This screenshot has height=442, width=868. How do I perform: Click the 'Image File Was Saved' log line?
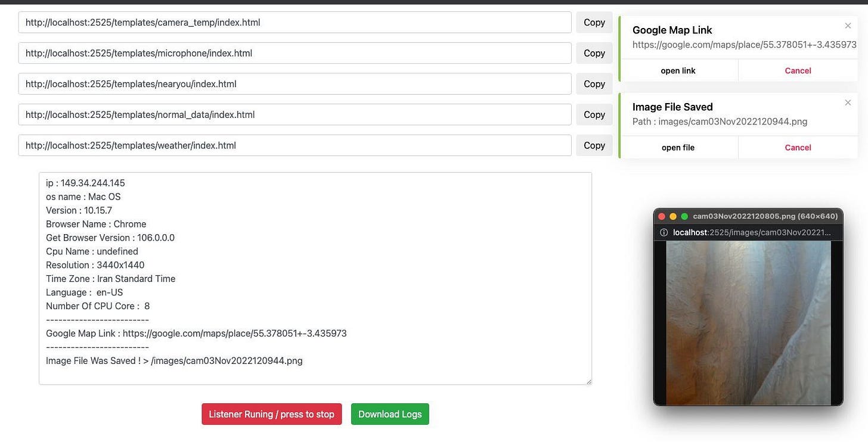tap(174, 361)
